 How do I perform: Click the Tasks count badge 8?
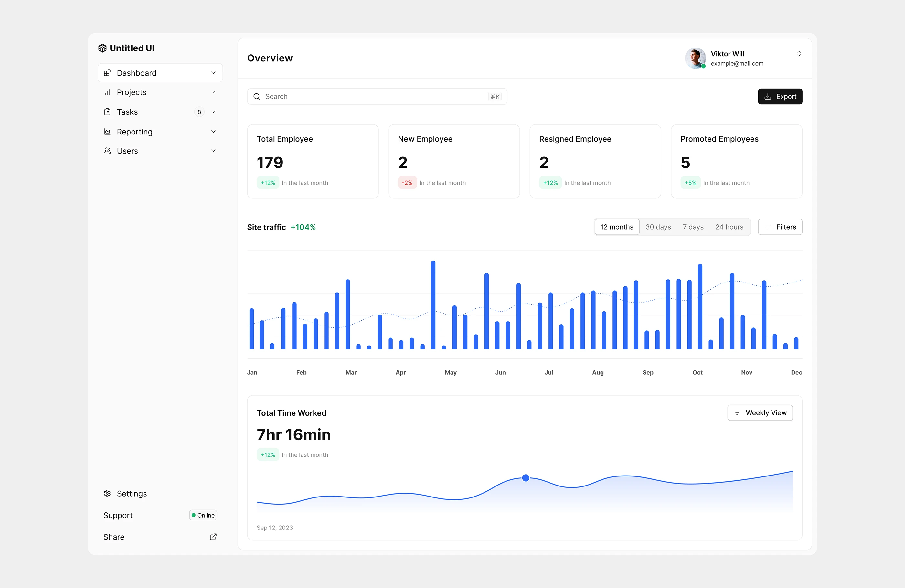tap(199, 112)
